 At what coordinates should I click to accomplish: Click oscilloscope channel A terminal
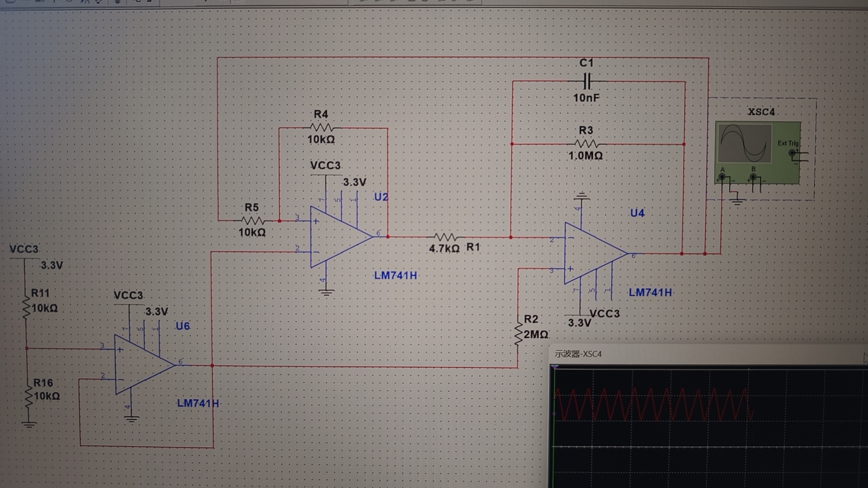coord(722,178)
